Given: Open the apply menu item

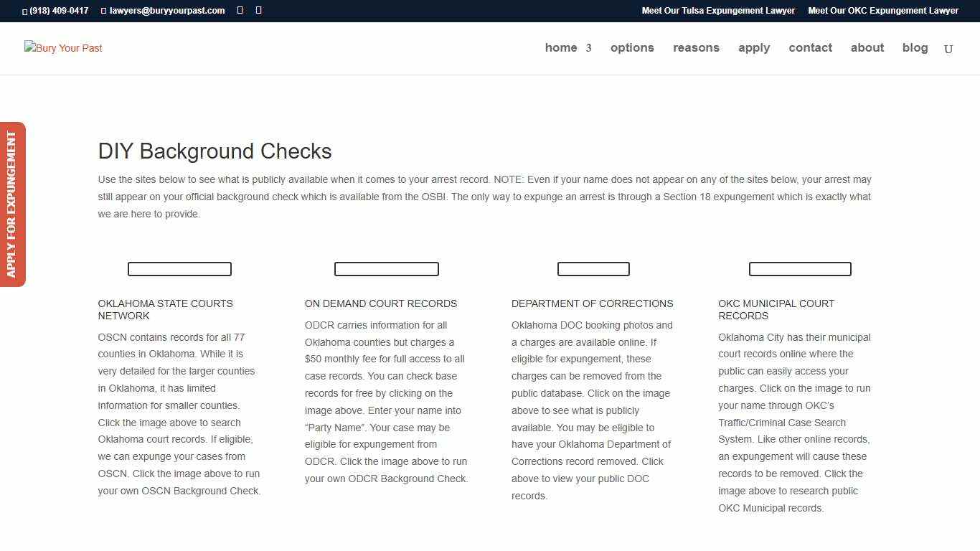Looking at the screenshot, I should 753,47.
